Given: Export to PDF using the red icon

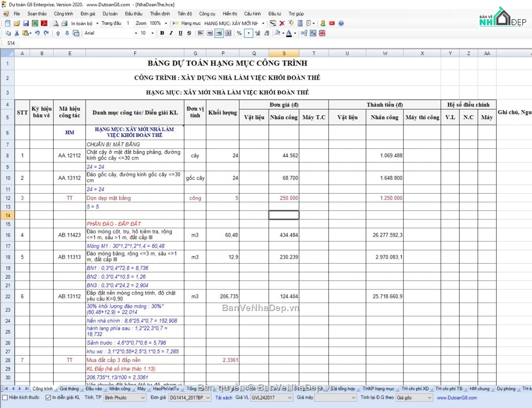Looking at the screenshot, I should (x=44, y=23).
